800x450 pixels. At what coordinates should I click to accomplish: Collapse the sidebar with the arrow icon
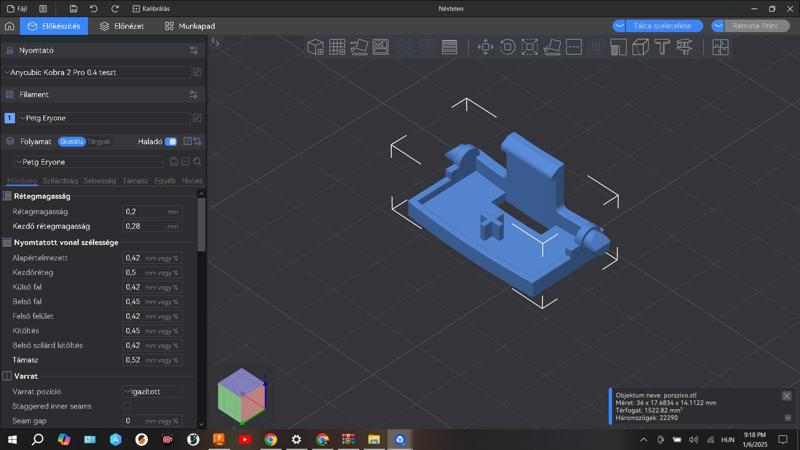215,43
